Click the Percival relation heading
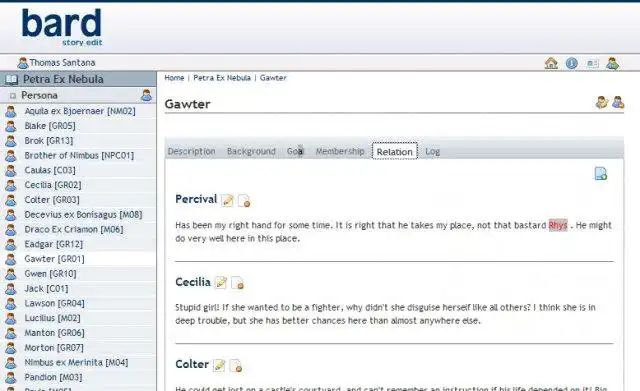This screenshot has height=391, width=640. 196,199
